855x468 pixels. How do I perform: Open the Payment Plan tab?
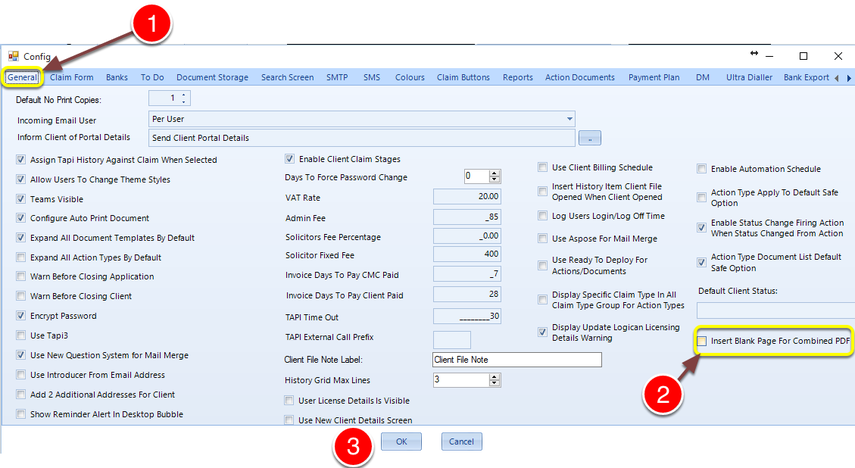(654, 77)
